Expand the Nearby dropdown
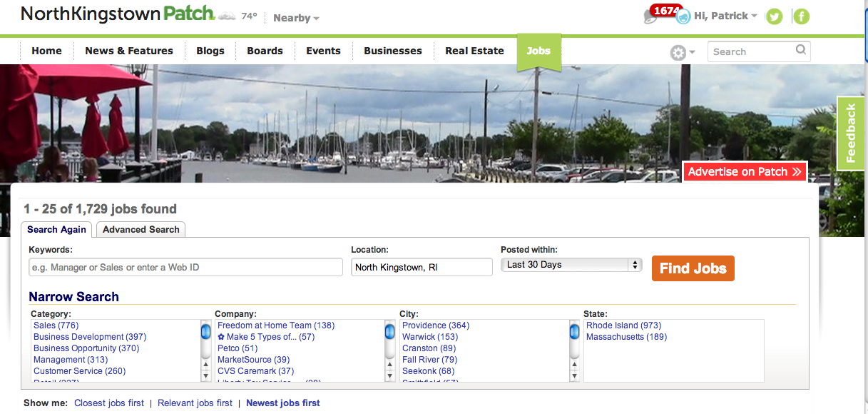The image size is (868, 414). click(x=296, y=18)
